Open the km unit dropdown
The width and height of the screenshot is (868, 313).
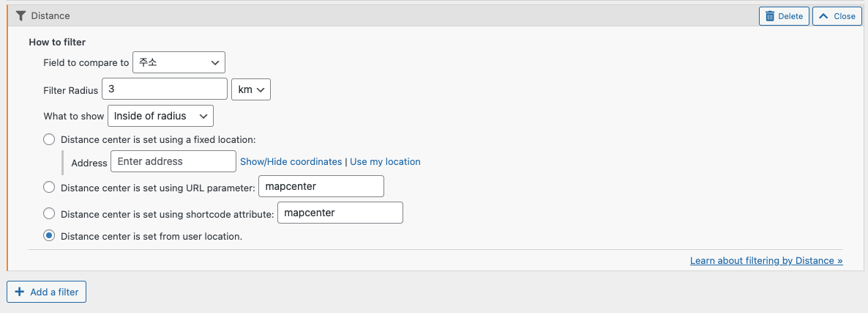point(251,89)
